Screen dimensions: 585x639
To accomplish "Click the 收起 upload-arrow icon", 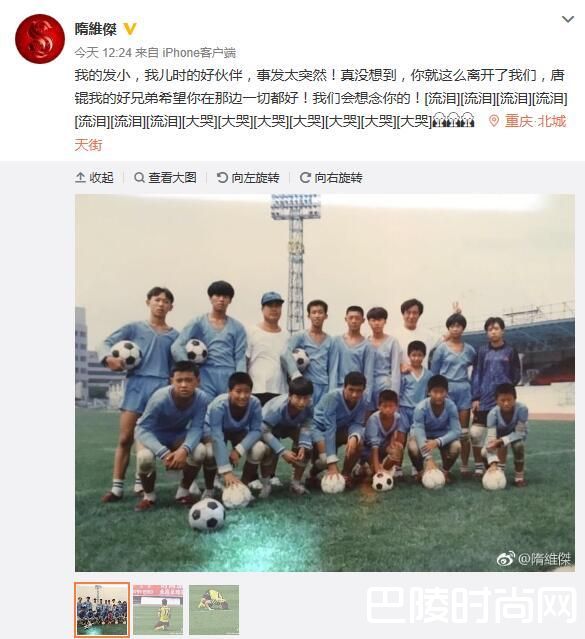I will pos(80,178).
